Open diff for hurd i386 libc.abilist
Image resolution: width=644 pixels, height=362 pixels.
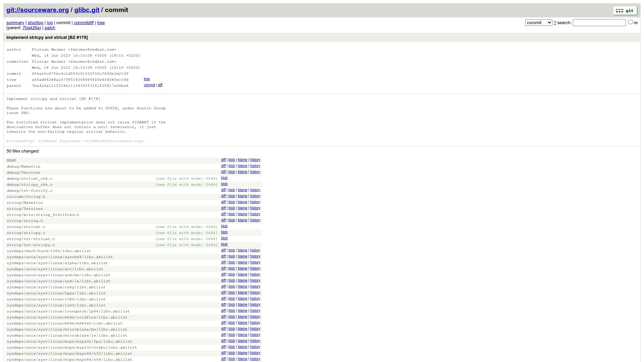tap(223, 250)
